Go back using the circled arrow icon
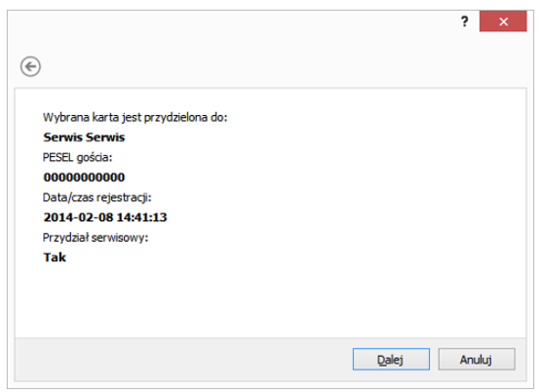541x392 pixels. pos(30,66)
